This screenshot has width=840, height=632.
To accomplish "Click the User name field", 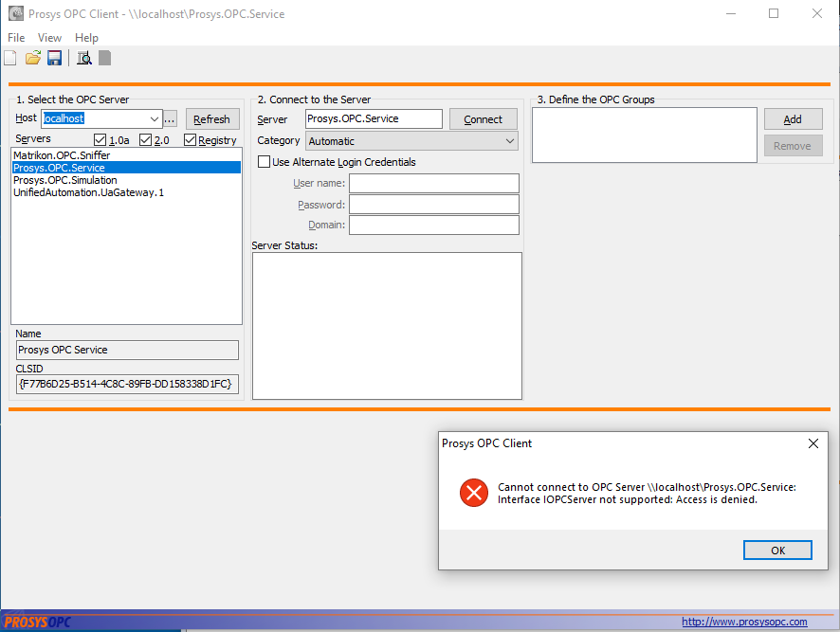I will pos(434,183).
